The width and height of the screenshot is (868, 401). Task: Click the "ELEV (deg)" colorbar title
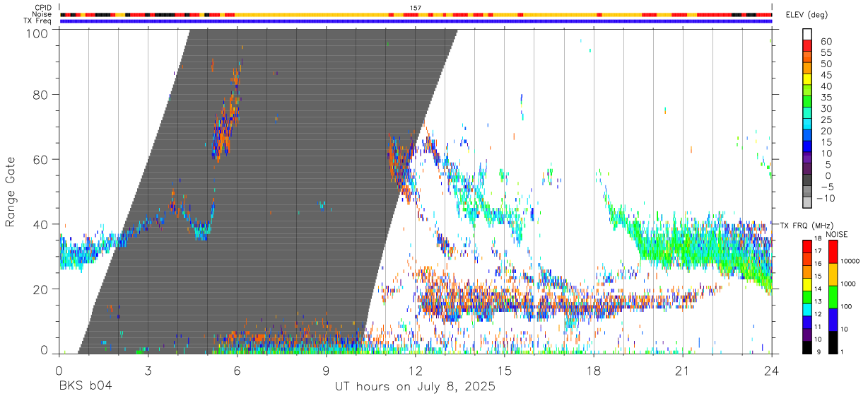(806, 16)
